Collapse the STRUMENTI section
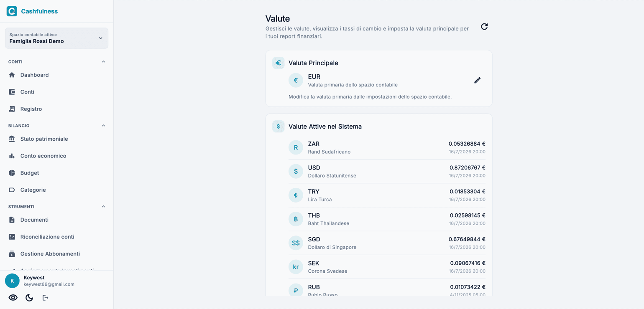644x309 pixels. click(103, 207)
